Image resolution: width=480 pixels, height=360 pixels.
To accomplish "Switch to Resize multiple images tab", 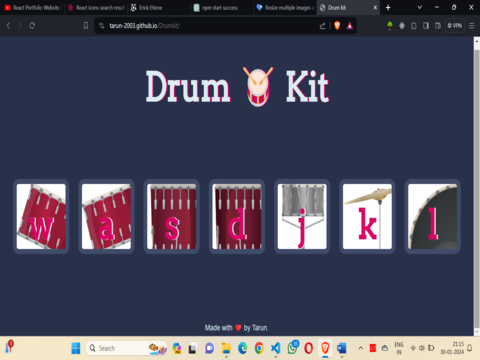I will click(285, 8).
